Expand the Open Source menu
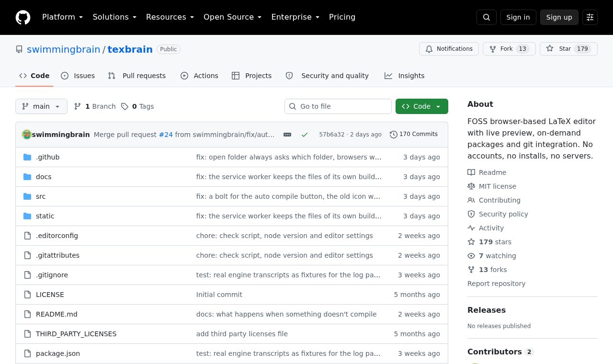This screenshot has width=613, height=364. click(x=233, y=17)
